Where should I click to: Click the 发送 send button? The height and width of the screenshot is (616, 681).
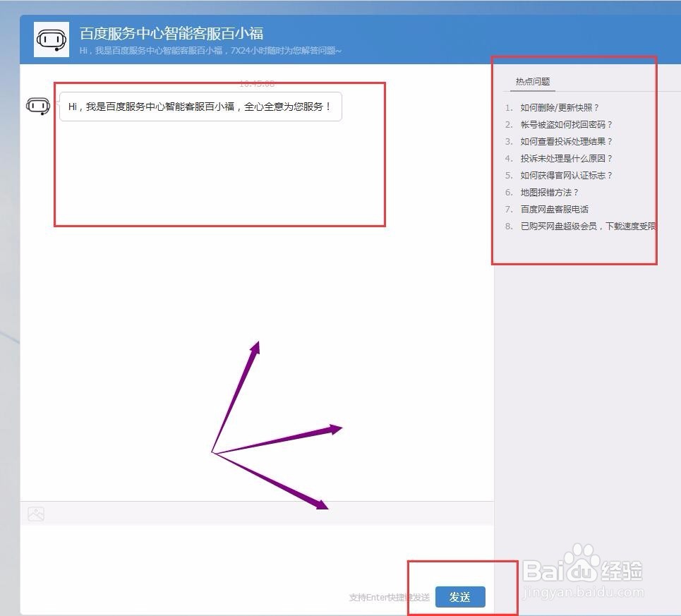click(460, 597)
